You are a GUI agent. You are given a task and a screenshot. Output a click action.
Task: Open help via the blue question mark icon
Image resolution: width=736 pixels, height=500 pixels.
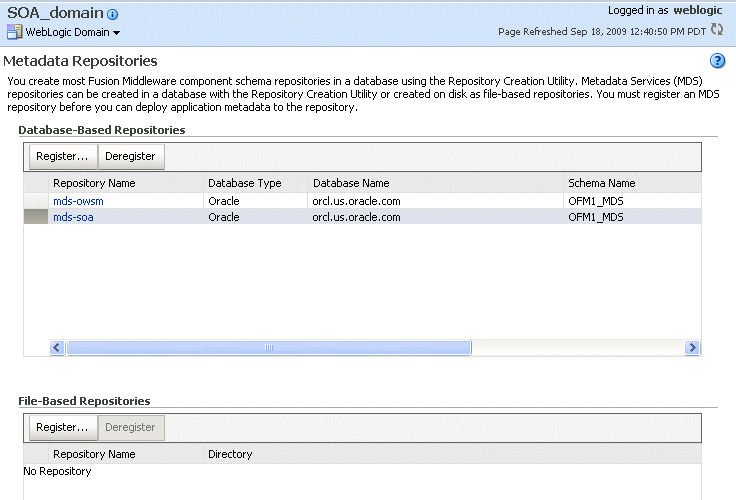717,61
